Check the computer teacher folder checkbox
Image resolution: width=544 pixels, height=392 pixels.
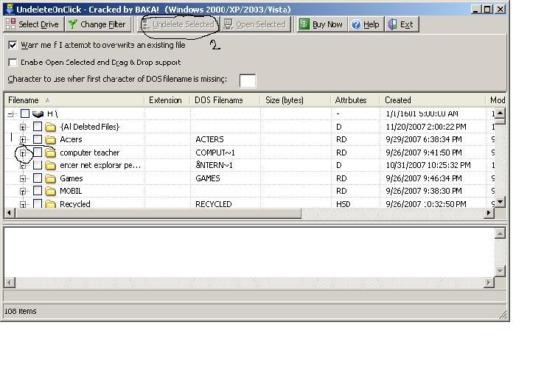pos(38,153)
